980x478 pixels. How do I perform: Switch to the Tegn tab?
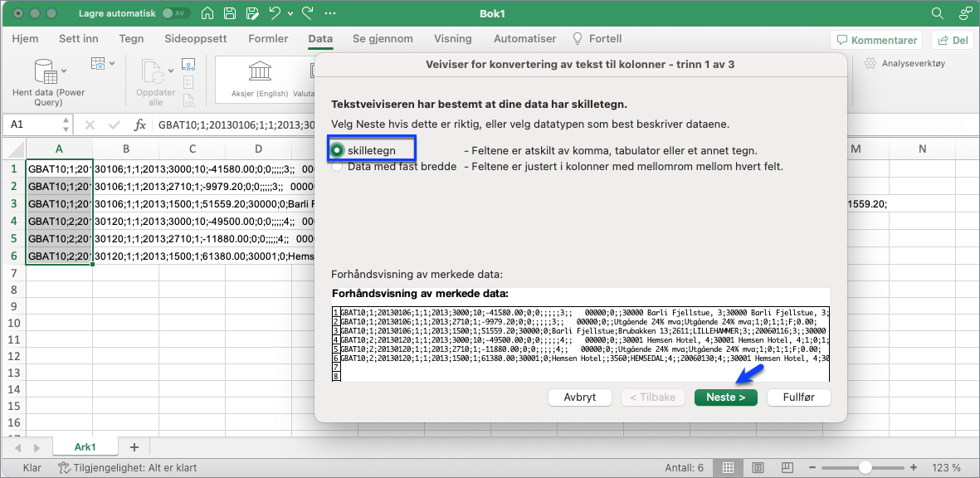[x=131, y=39]
